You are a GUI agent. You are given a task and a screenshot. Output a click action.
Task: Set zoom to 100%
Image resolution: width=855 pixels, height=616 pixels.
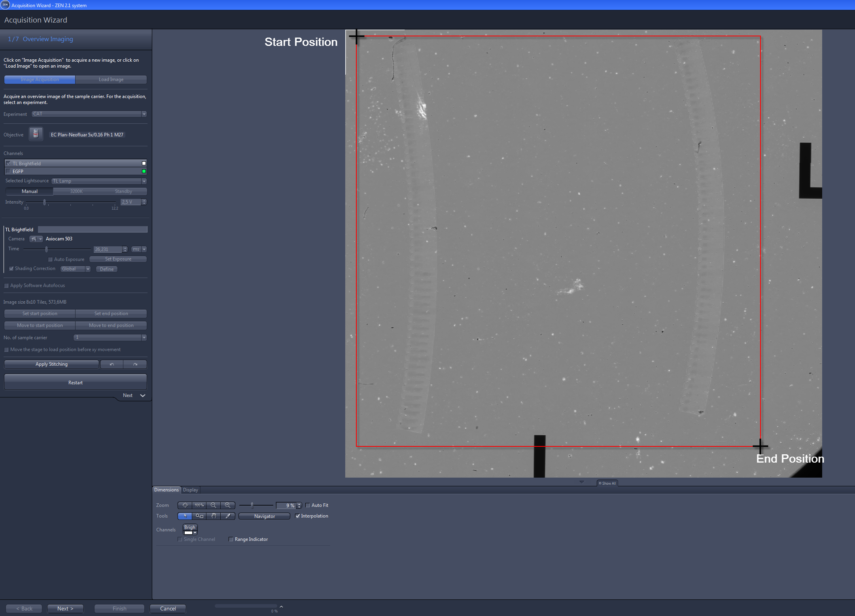199,505
